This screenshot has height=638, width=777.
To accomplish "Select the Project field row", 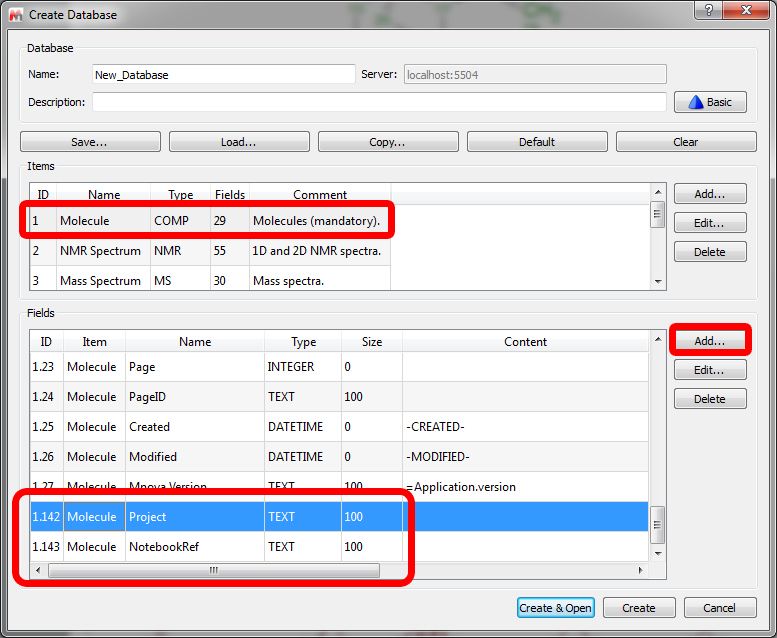I will point(339,517).
